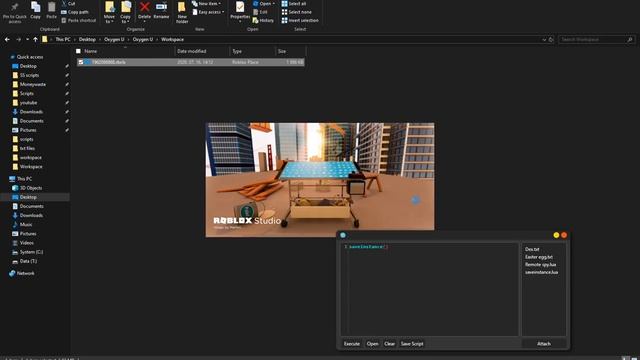The height and width of the screenshot is (360, 640).
Task: Click the Rename icon in the Organize group
Action: [161, 7]
